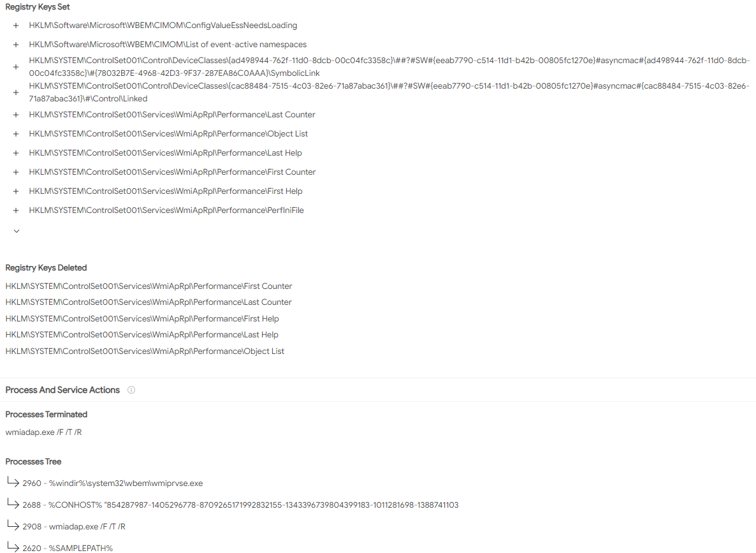Expand the Control\Linked registry key entry
Image resolution: width=756 pixels, height=553 pixels.
click(16, 92)
